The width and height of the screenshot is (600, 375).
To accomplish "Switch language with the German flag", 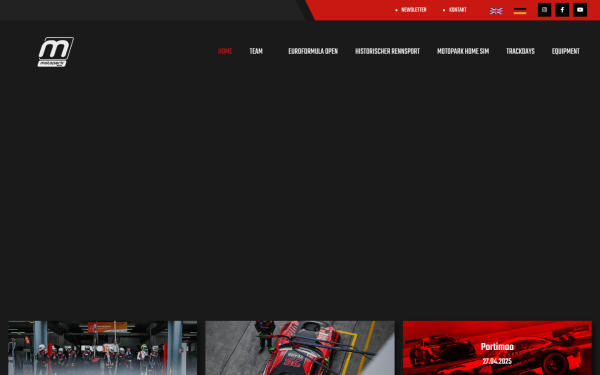I will point(520,11).
